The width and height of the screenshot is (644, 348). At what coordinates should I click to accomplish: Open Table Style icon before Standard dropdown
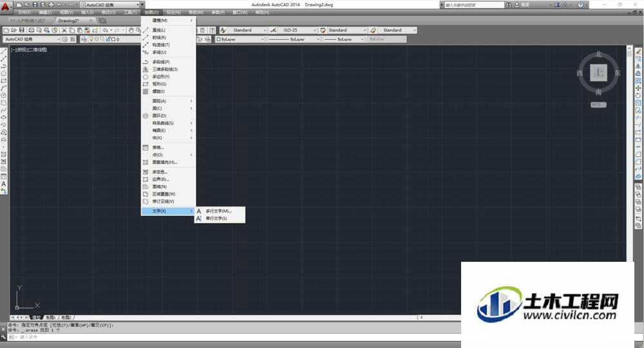tap(323, 30)
